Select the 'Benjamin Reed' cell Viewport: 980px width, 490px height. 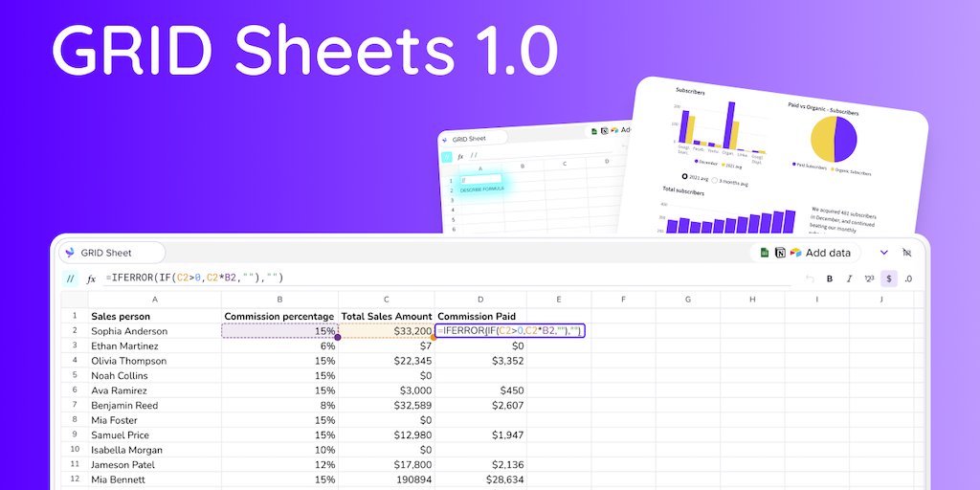click(155, 405)
